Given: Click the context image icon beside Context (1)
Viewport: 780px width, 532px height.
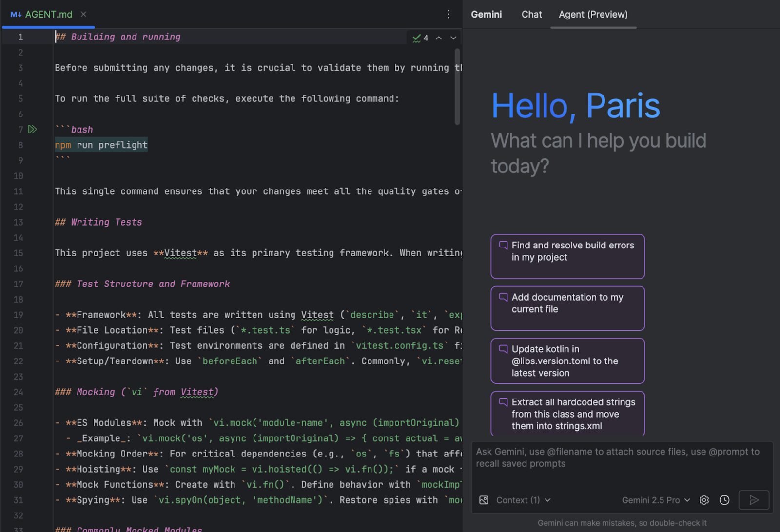Looking at the screenshot, I should click(x=484, y=500).
